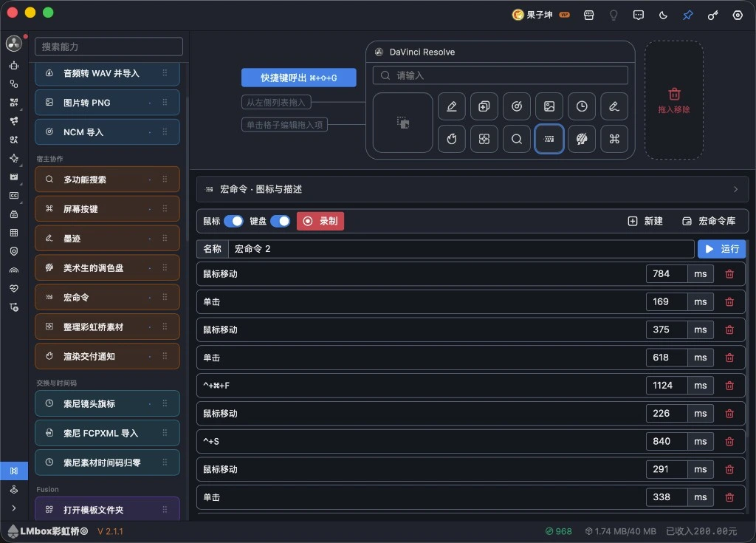Start recording with the 录制 button
The width and height of the screenshot is (756, 543).
pyautogui.click(x=320, y=221)
